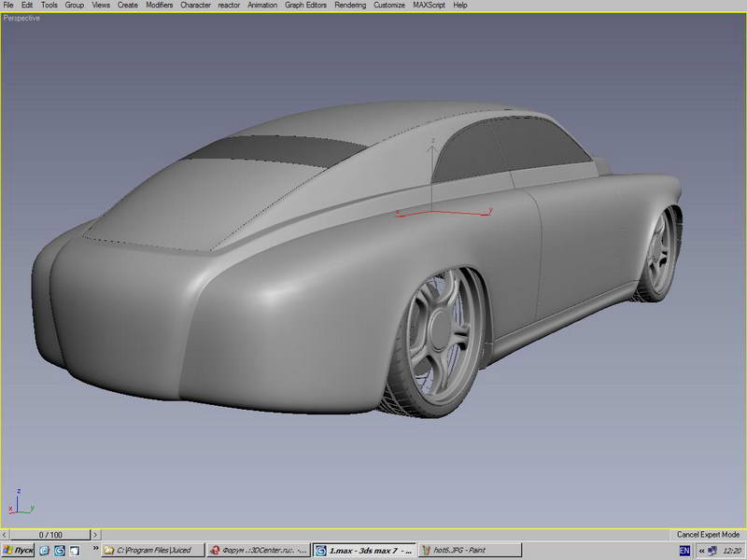Open the File menu

pos(8,6)
